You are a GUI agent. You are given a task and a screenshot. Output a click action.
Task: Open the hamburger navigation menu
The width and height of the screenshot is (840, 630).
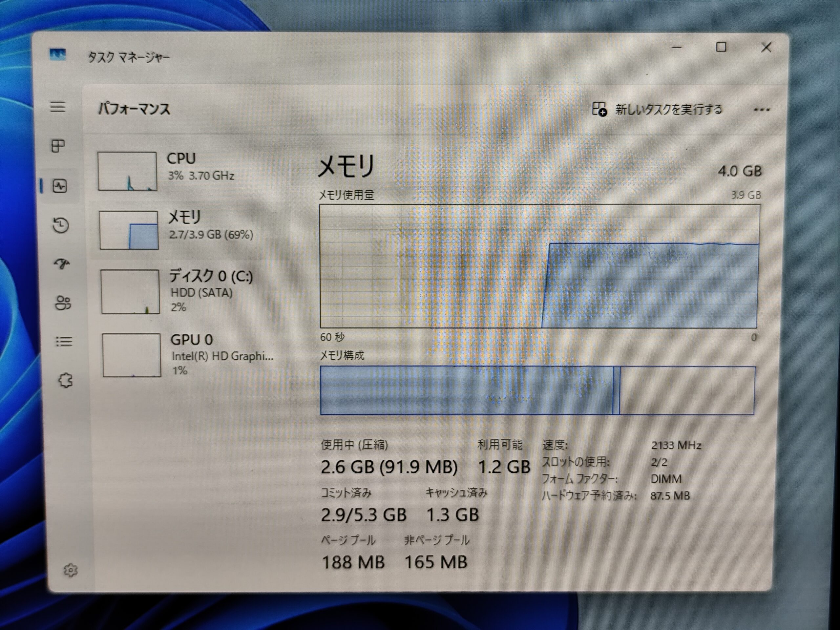(x=57, y=106)
